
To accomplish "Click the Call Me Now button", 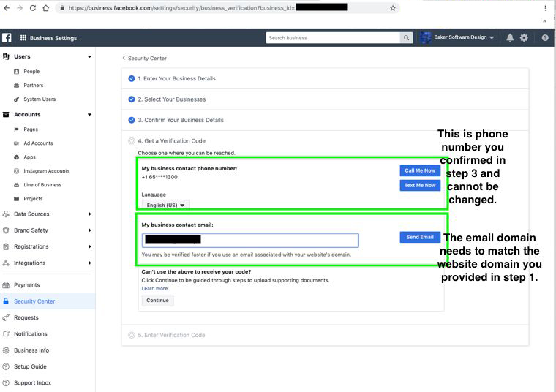I will click(420, 170).
